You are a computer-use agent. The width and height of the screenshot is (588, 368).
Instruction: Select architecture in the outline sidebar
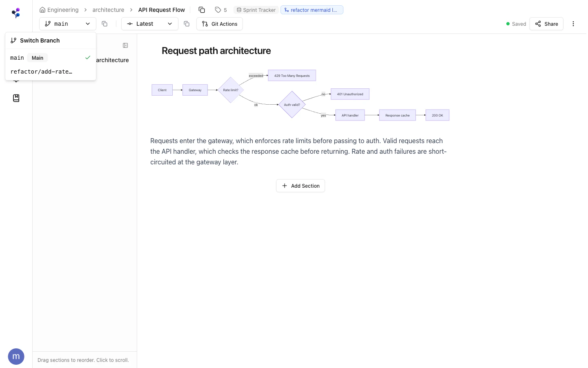(x=111, y=60)
